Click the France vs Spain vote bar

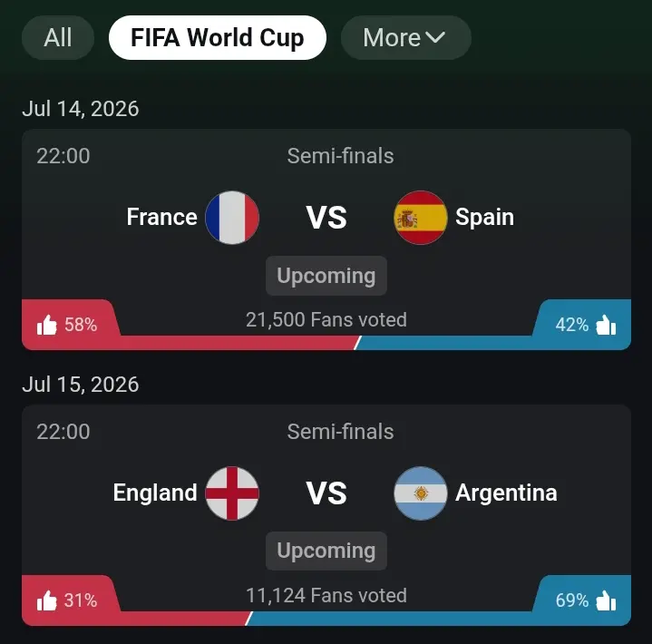[326, 343]
